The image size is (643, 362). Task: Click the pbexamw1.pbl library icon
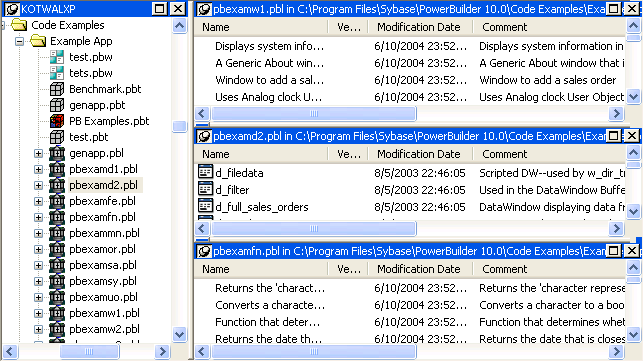coord(57,313)
